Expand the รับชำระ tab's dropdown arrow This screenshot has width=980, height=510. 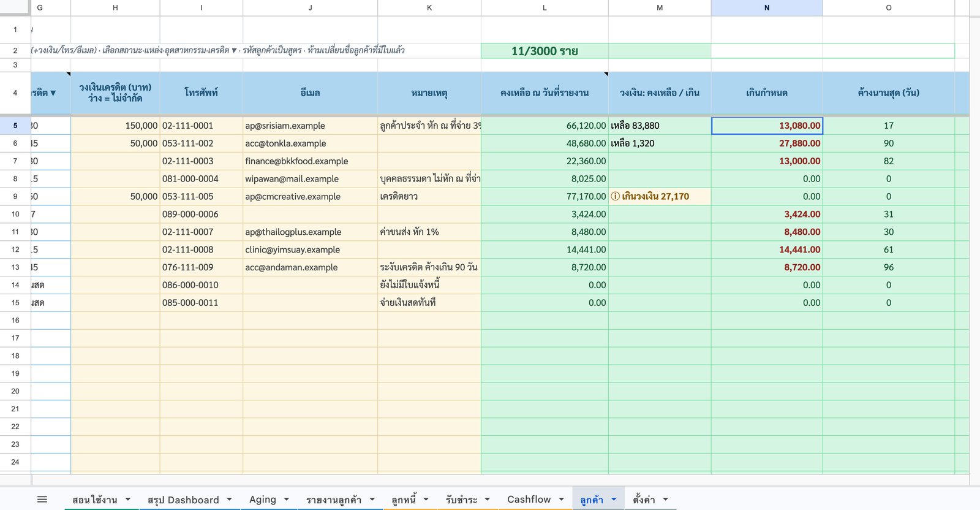(488, 500)
